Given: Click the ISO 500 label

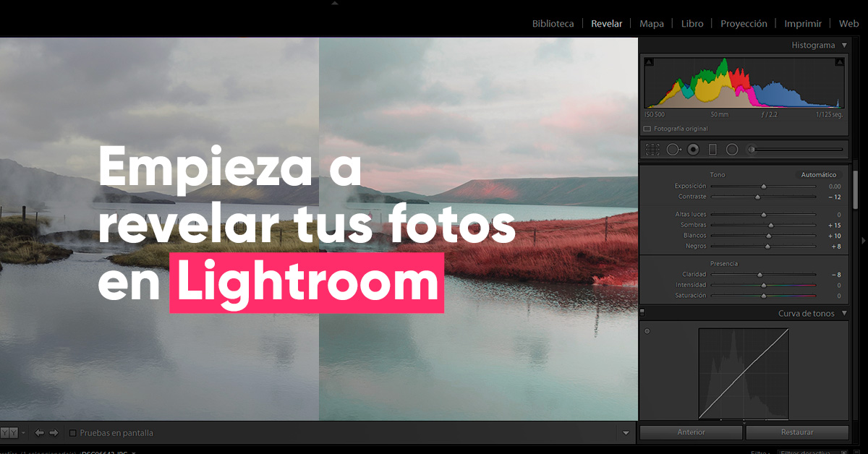Looking at the screenshot, I should (655, 114).
